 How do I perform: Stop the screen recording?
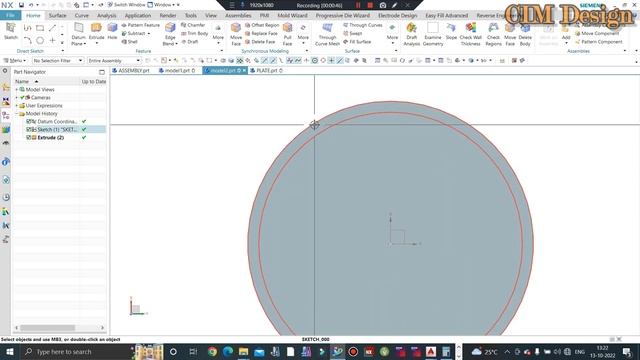click(x=370, y=5)
